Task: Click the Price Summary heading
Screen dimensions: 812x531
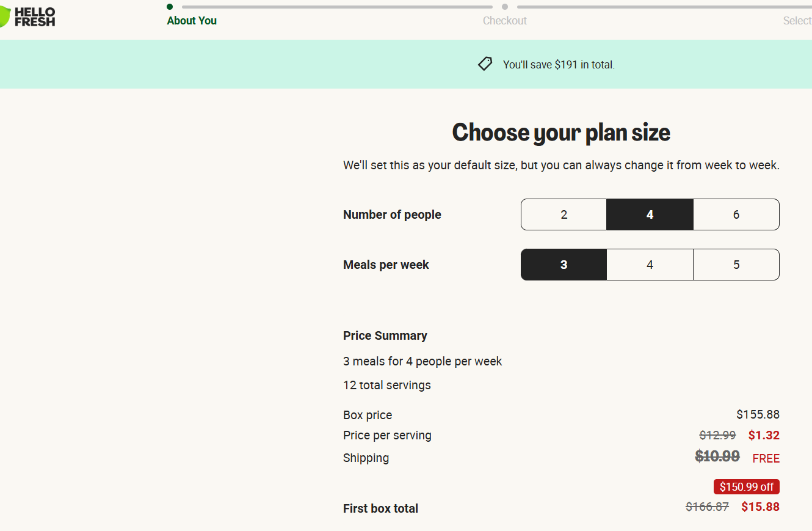Action: 385,335
